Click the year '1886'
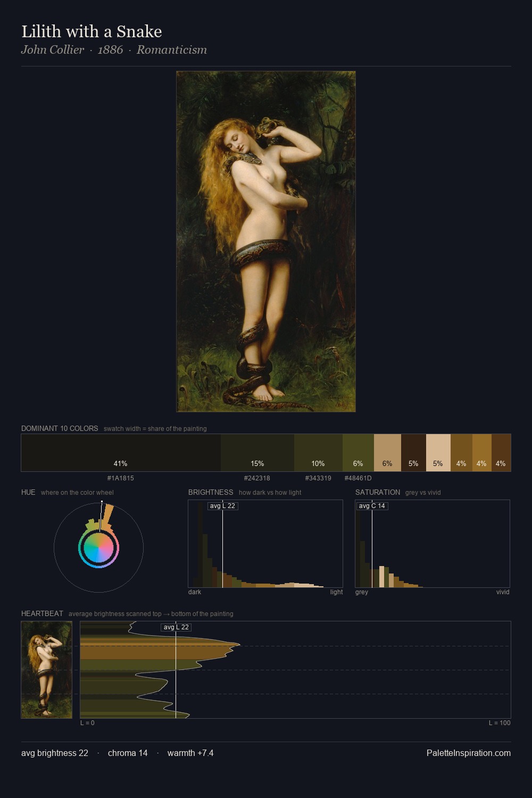The image size is (532, 798). (x=110, y=49)
